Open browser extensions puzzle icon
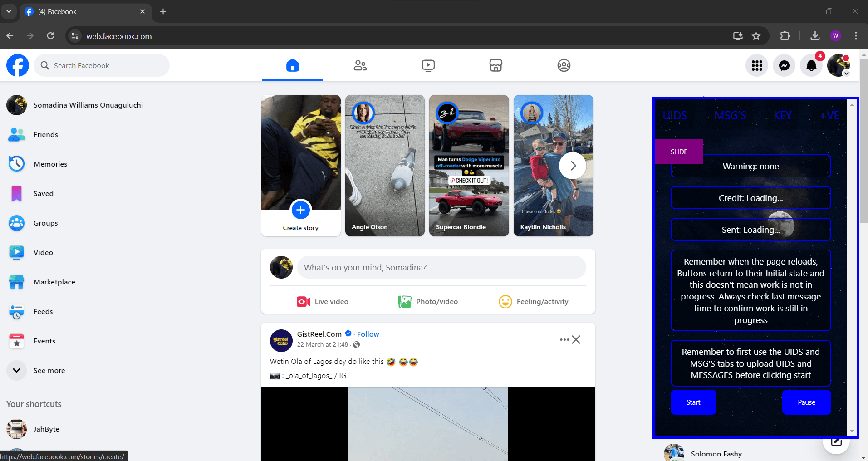Image resolution: width=868 pixels, height=461 pixels. tap(785, 36)
